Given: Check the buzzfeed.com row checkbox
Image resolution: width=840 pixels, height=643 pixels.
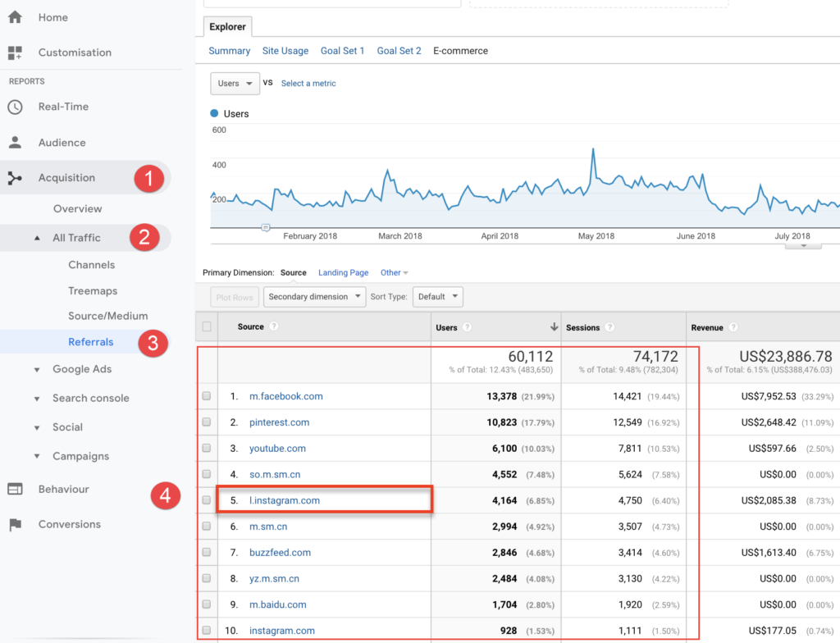Looking at the screenshot, I should (x=207, y=553).
